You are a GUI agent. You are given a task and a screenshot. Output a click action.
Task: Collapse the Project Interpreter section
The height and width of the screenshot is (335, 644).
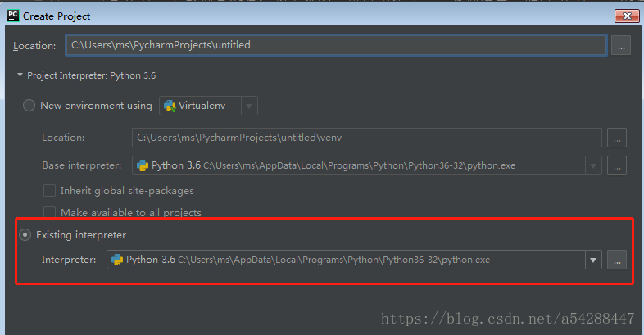point(20,75)
